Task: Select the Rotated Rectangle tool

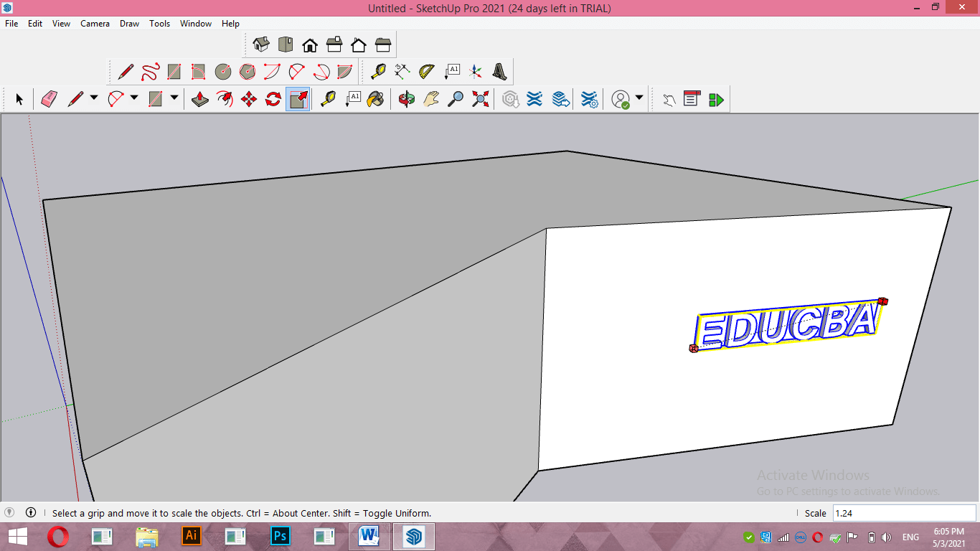Action: [x=199, y=72]
